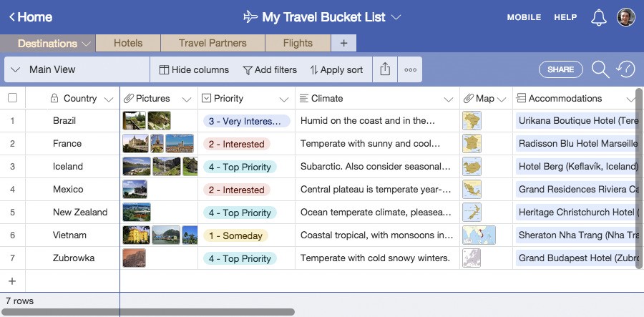
Task: Open the Priority column dropdown arrow
Action: point(284,99)
